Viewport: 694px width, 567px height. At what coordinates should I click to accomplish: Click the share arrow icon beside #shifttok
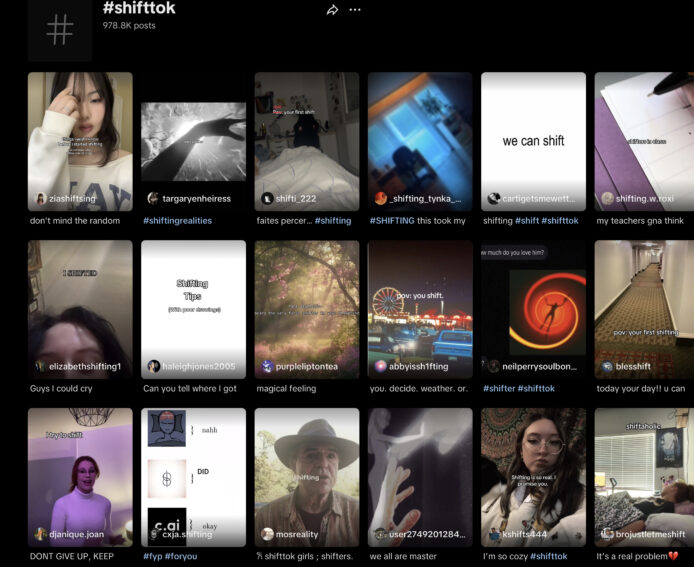tap(332, 10)
